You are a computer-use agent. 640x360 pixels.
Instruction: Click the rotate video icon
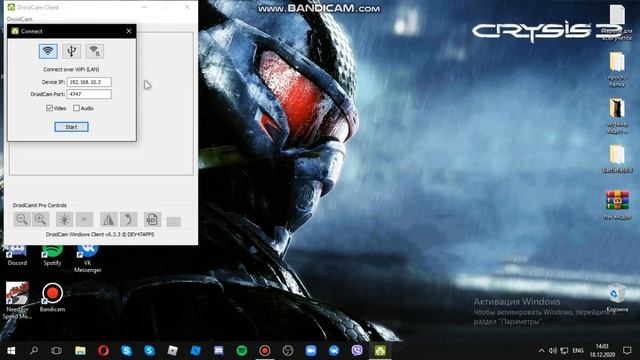click(128, 220)
